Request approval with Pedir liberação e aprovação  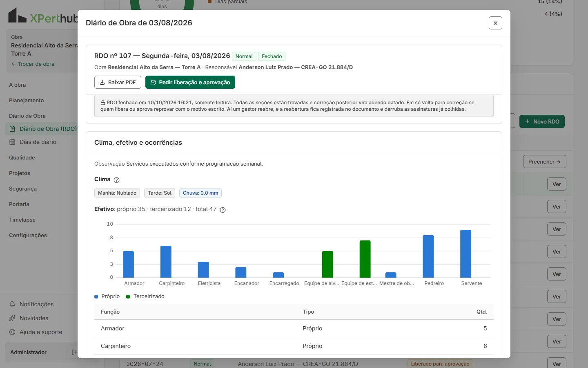(190, 82)
